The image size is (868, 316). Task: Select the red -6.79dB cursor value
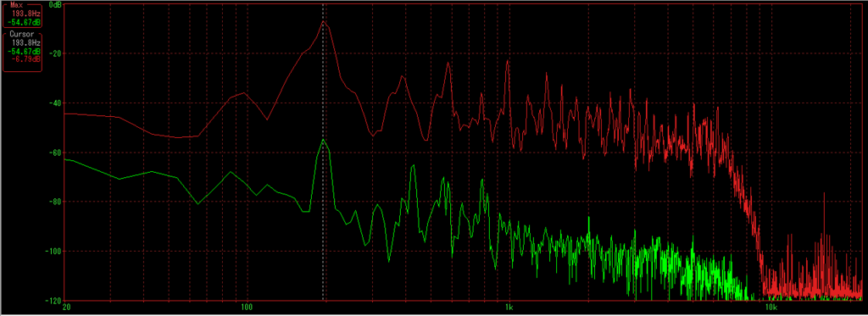click(x=26, y=59)
